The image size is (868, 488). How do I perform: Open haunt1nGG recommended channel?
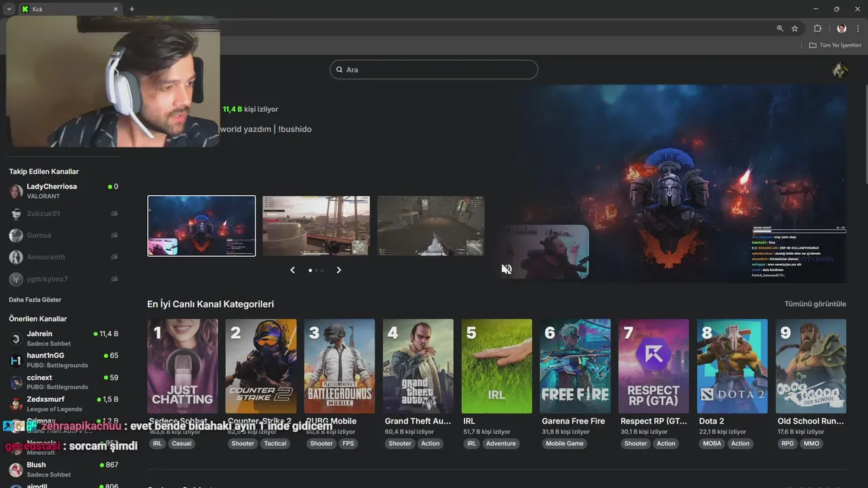64,360
